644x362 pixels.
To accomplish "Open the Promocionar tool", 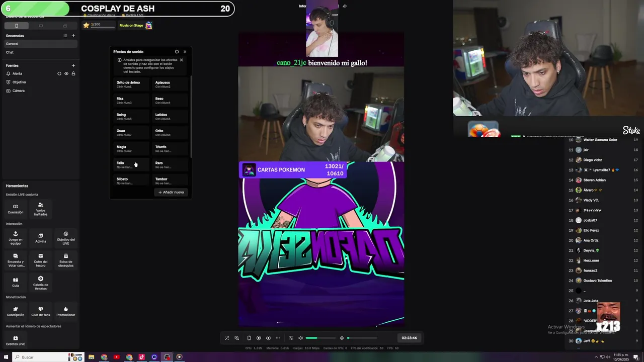I will click(66, 311).
